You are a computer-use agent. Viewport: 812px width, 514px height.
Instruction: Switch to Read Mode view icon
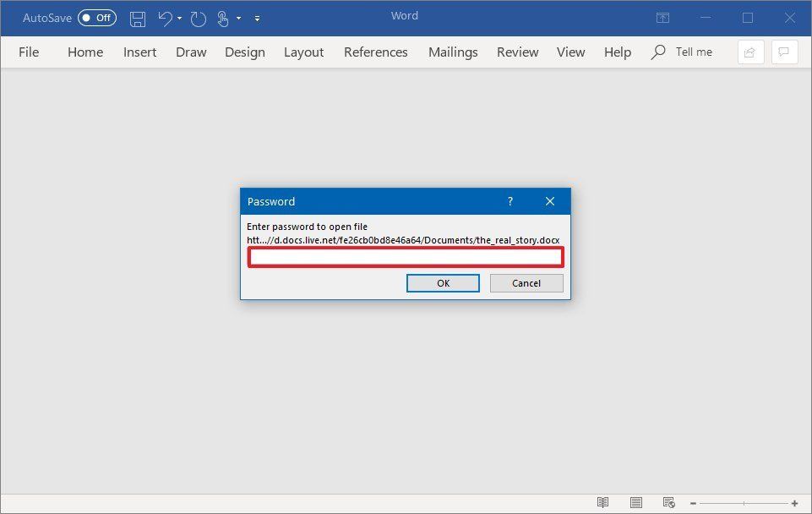602,502
